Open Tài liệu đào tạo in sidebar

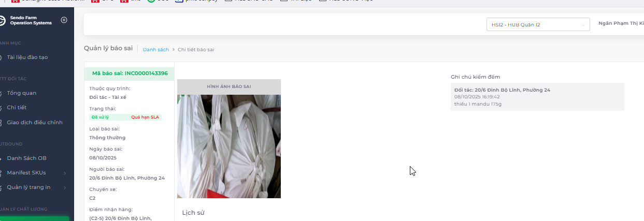pyautogui.click(x=27, y=57)
